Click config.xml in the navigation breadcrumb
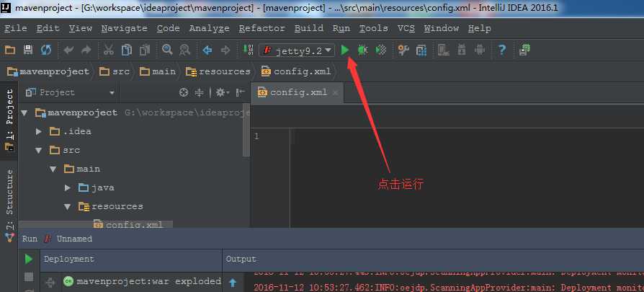 pos(296,71)
